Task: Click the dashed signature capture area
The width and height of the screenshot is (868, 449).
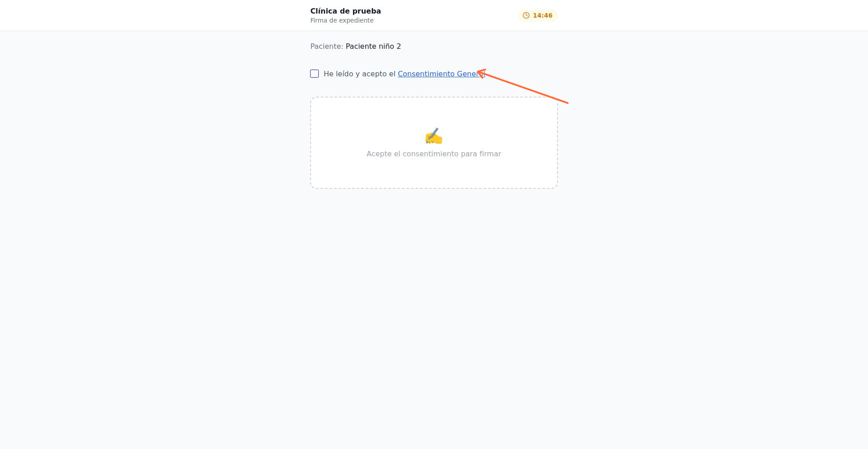Action: click(x=434, y=143)
